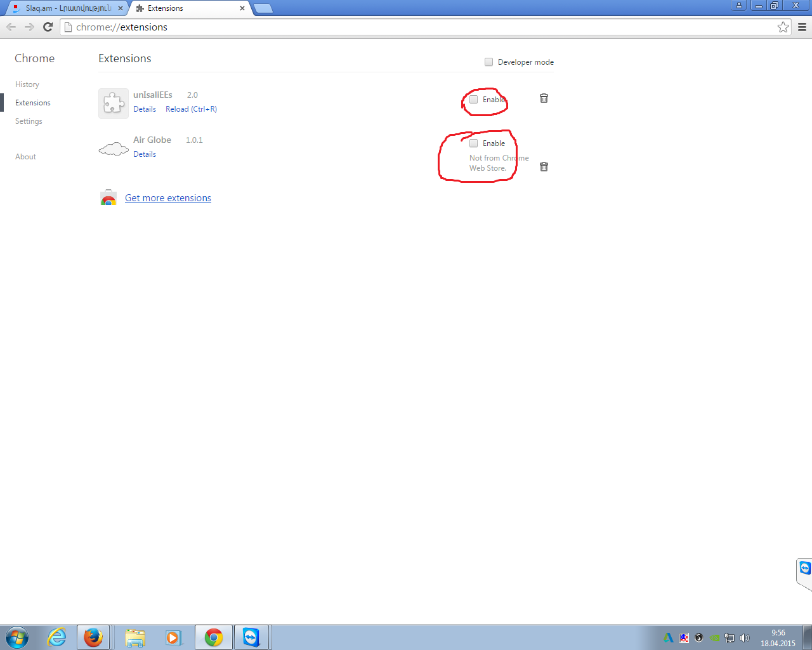This screenshot has width=812, height=650.
Task: Close the Extensions tab
Action: click(x=242, y=8)
